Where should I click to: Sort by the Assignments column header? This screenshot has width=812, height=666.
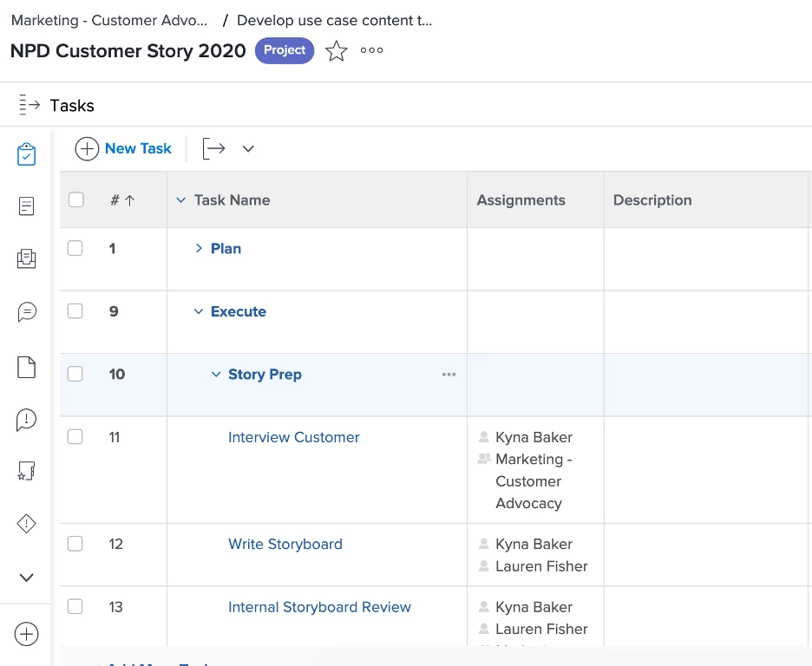pos(521,200)
